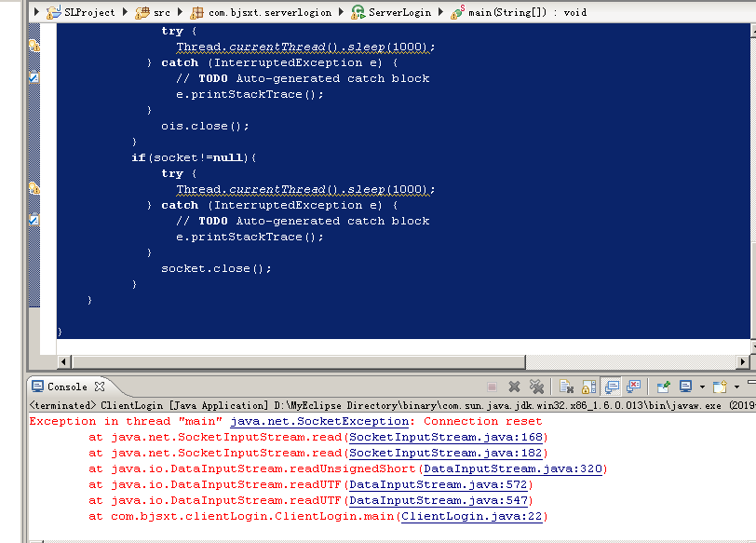
Task: Open DataInputStream.java:572 stack trace link
Action: point(439,485)
